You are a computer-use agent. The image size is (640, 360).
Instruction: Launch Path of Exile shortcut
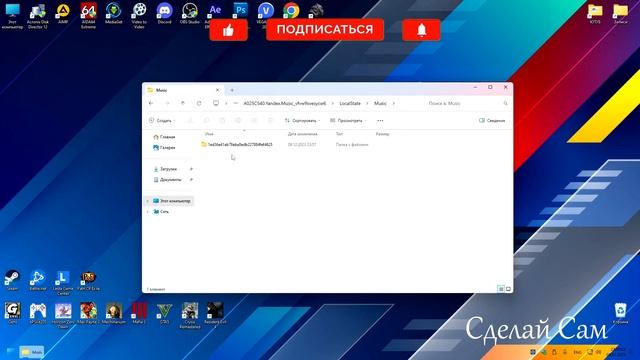[x=88, y=280]
